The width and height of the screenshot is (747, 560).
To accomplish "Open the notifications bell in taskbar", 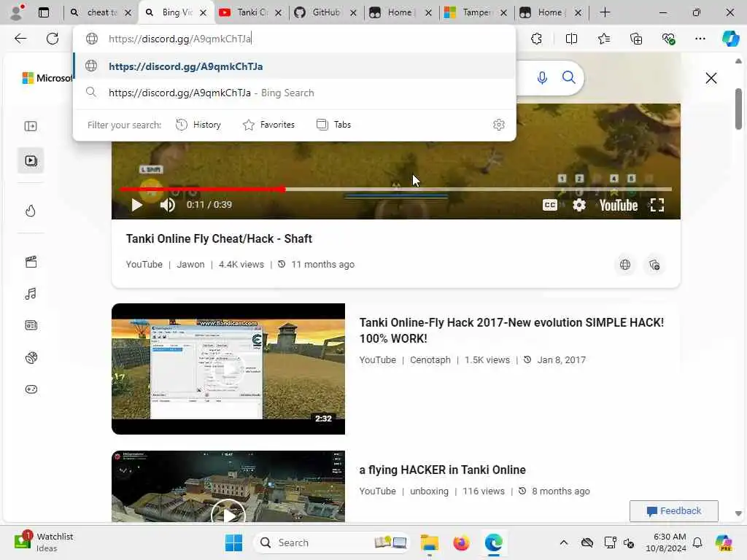I will click(697, 542).
